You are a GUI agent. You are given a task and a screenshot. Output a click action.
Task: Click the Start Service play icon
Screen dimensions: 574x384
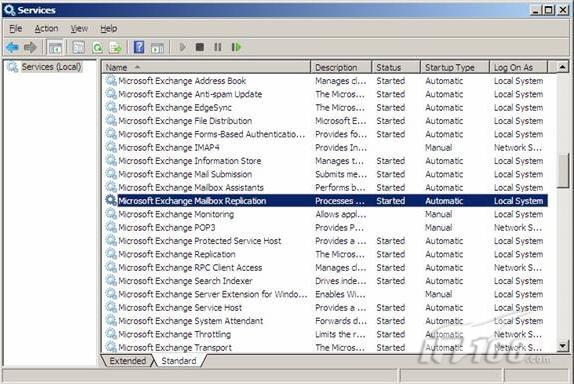click(x=182, y=47)
